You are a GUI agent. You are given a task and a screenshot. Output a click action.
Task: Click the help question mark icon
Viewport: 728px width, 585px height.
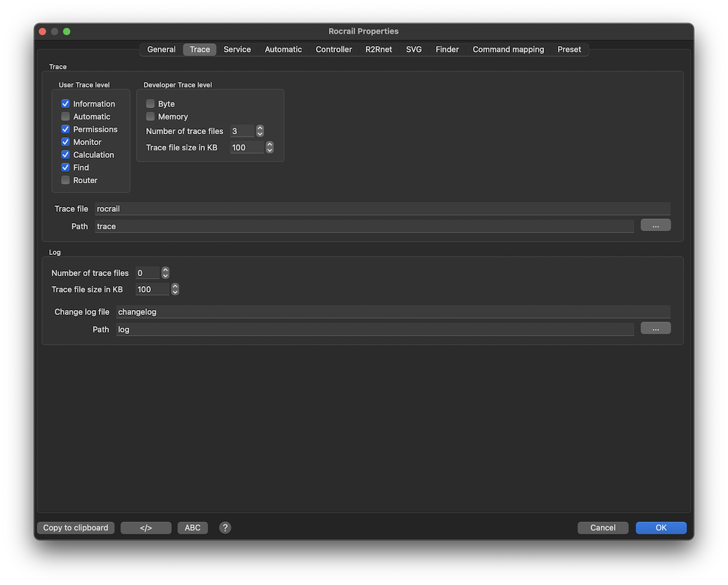click(x=225, y=528)
